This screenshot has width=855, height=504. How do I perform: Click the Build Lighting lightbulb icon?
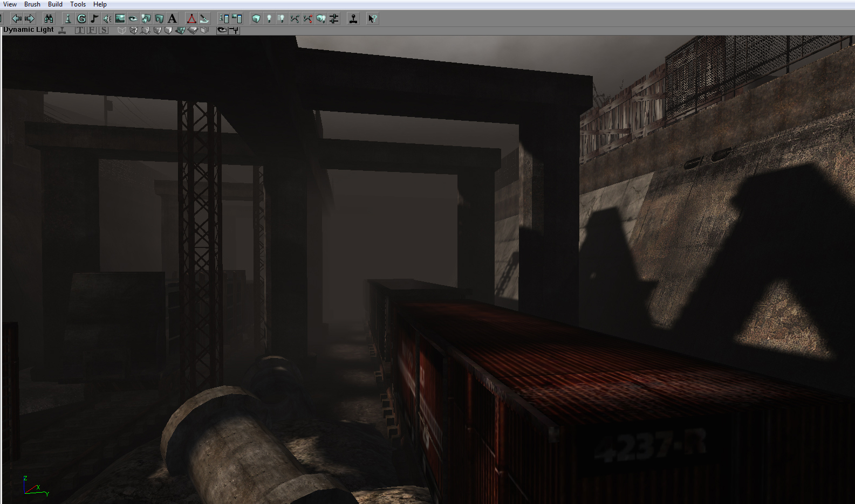269,19
